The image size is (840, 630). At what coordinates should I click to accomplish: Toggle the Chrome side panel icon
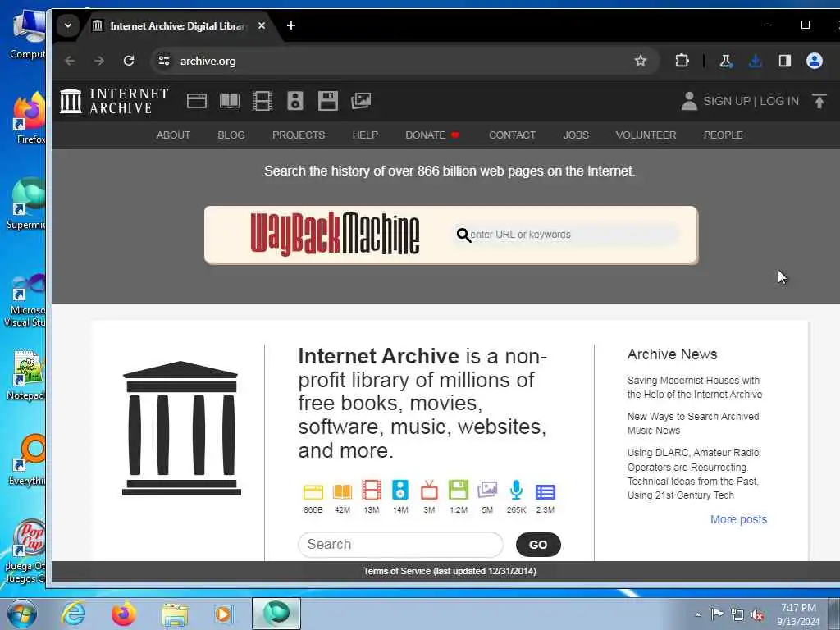785,61
